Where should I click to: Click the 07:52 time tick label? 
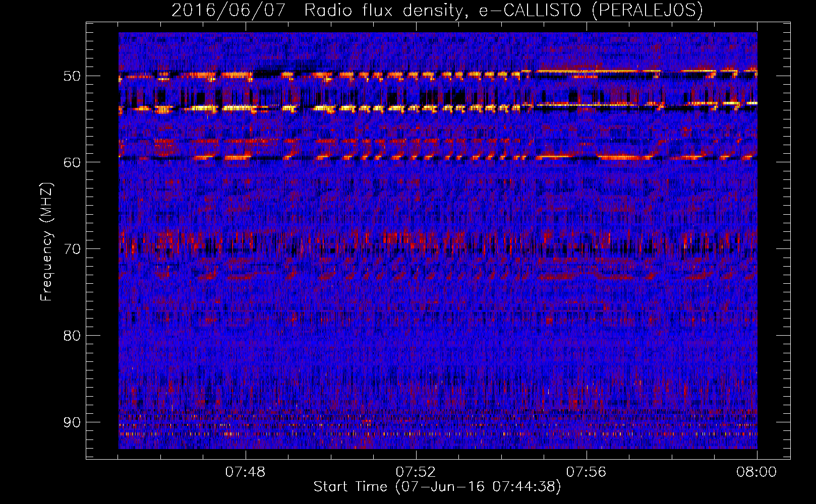pyautogui.click(x=416, y=472)
